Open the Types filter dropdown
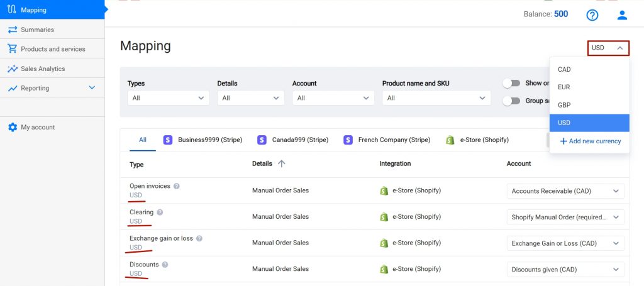 [169, 98]
